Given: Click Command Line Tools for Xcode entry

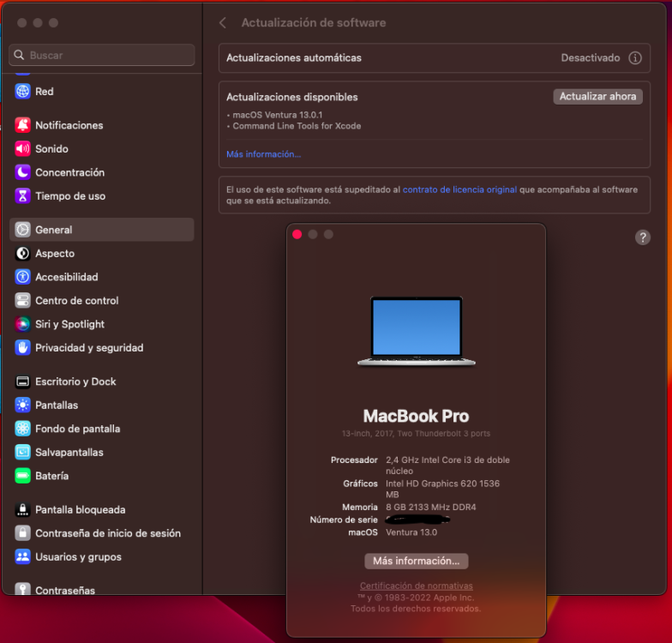Looking at the screenshot, I should point(297,126).
